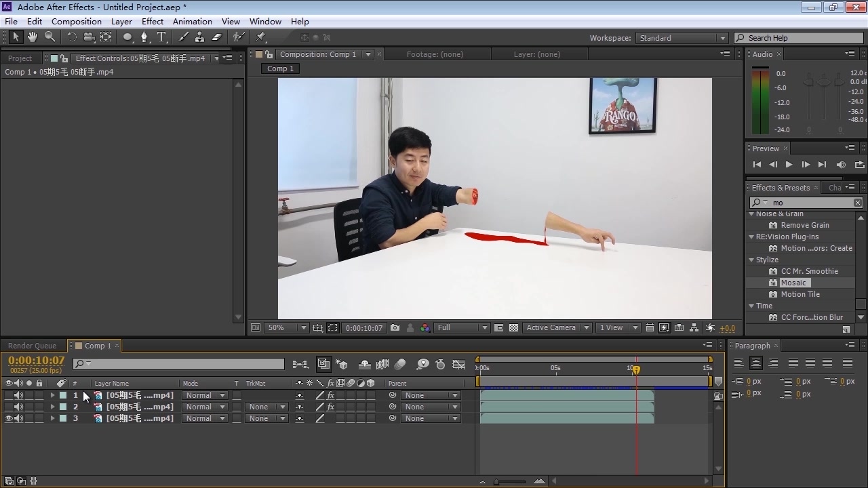
Task: Switch to the Render Queue tab
Action: 33,346
